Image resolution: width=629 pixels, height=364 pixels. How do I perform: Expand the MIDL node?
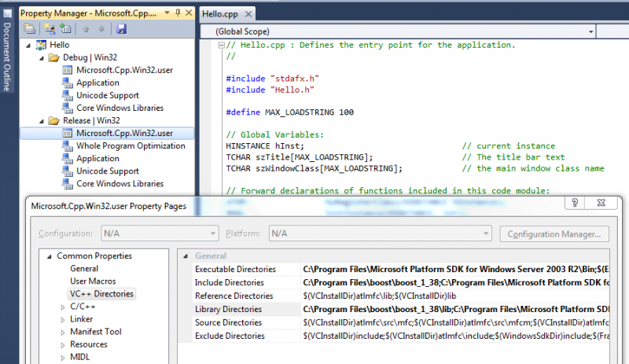point(63,358)
